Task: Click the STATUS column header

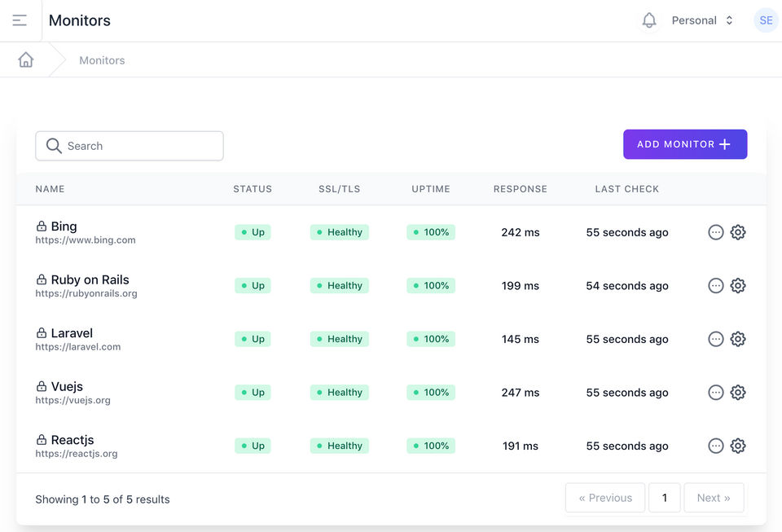Action: coord(253,189)
